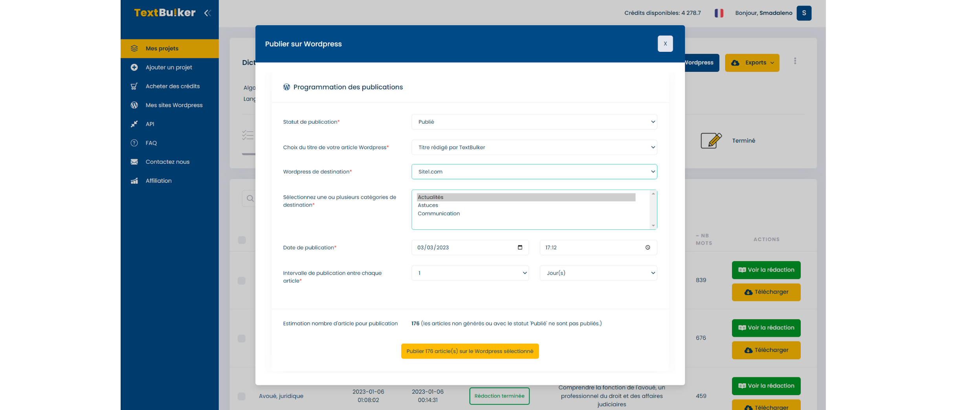Open the FAQ page from the sidebar
Image resolution: width=980 pixels, height=410 pixels.
[x=150, y=143]
